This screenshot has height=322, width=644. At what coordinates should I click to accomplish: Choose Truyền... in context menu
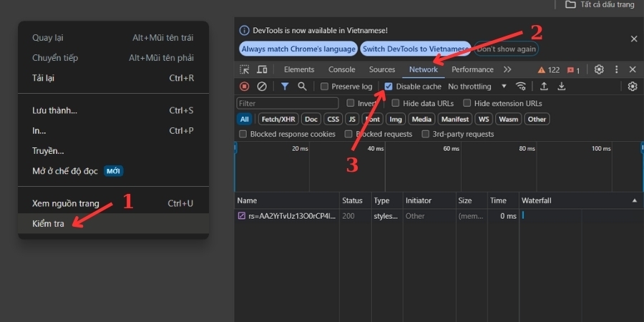coord(113,151)
